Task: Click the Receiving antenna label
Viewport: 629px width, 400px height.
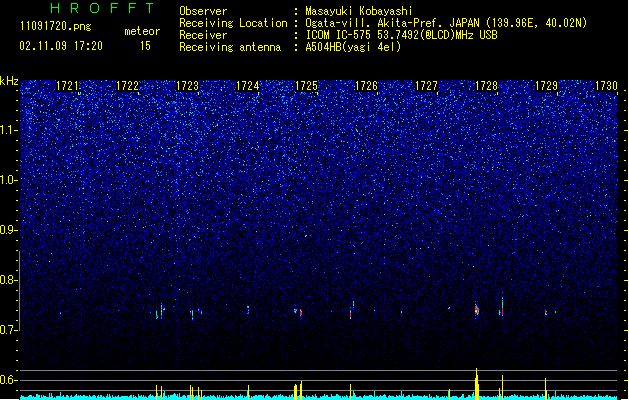Action: [x=230, y=47]
